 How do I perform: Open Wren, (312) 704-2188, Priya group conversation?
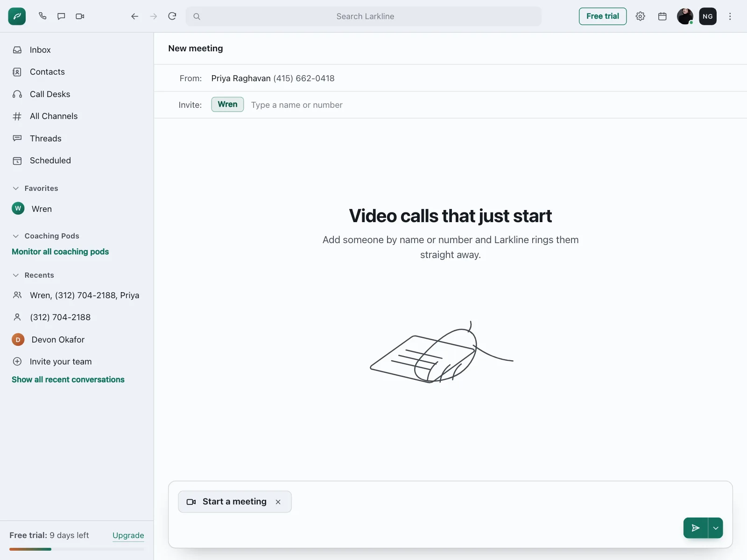coord(77,295)
